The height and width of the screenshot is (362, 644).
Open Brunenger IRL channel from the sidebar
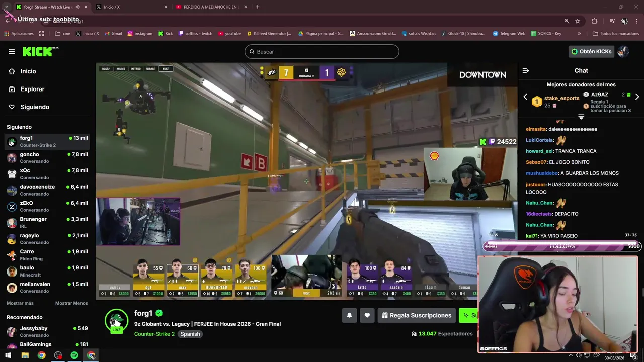coord(47,223)
